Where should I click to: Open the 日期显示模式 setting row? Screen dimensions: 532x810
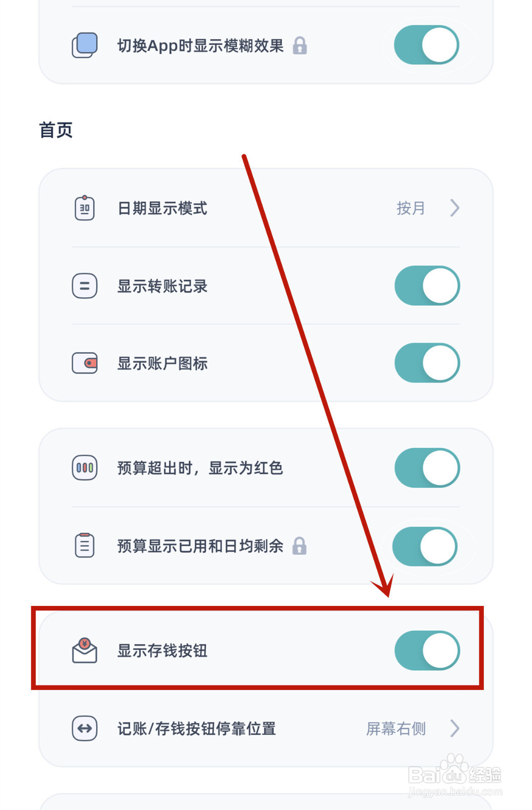tap(266, 208)
